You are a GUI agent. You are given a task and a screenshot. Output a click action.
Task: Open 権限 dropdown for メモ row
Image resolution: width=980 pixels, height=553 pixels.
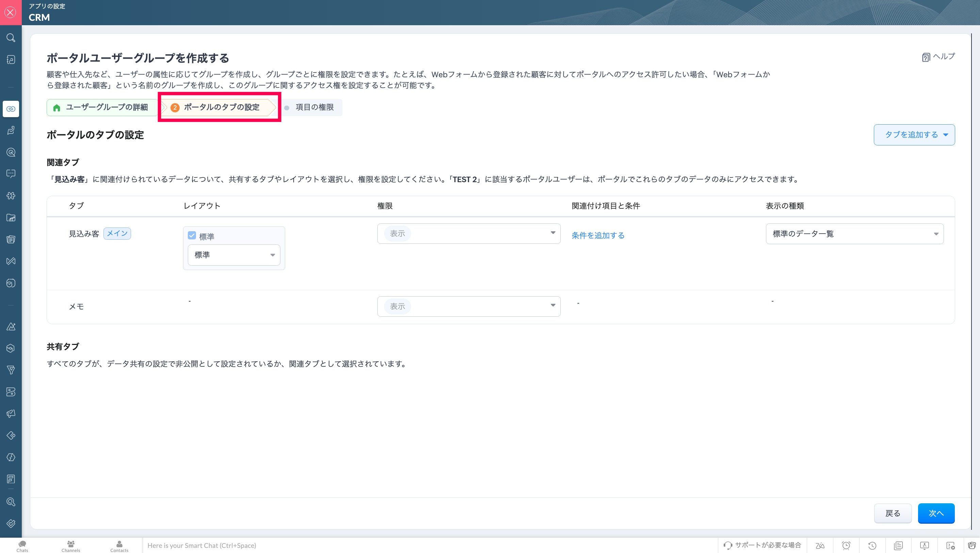click(x=469, y=306)
